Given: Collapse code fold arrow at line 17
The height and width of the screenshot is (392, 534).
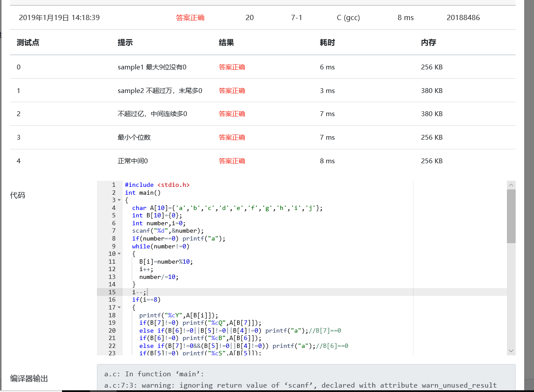Looking at the screenshot, I should (119, 307).
